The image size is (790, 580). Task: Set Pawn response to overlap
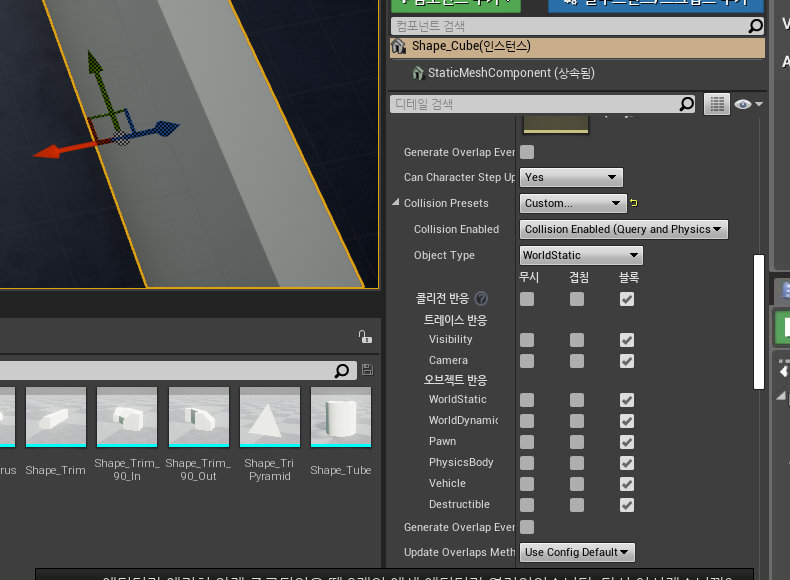[577, 442]
